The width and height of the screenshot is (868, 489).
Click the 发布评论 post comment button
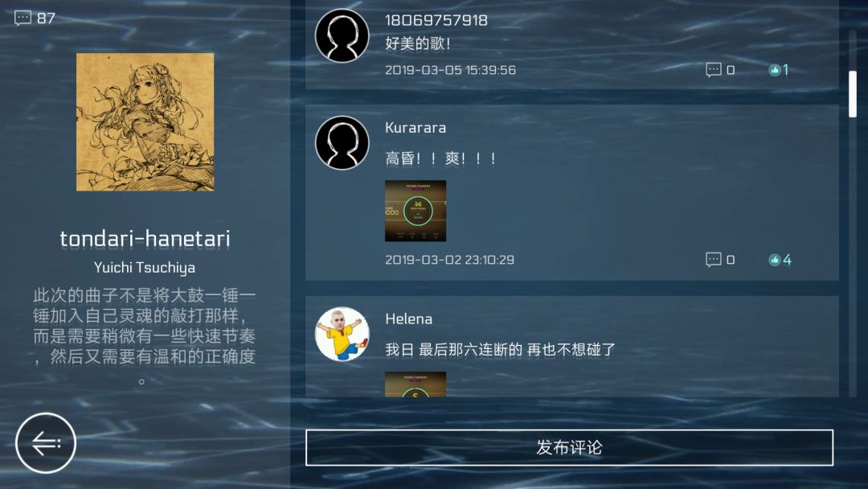tap(569, 447)
